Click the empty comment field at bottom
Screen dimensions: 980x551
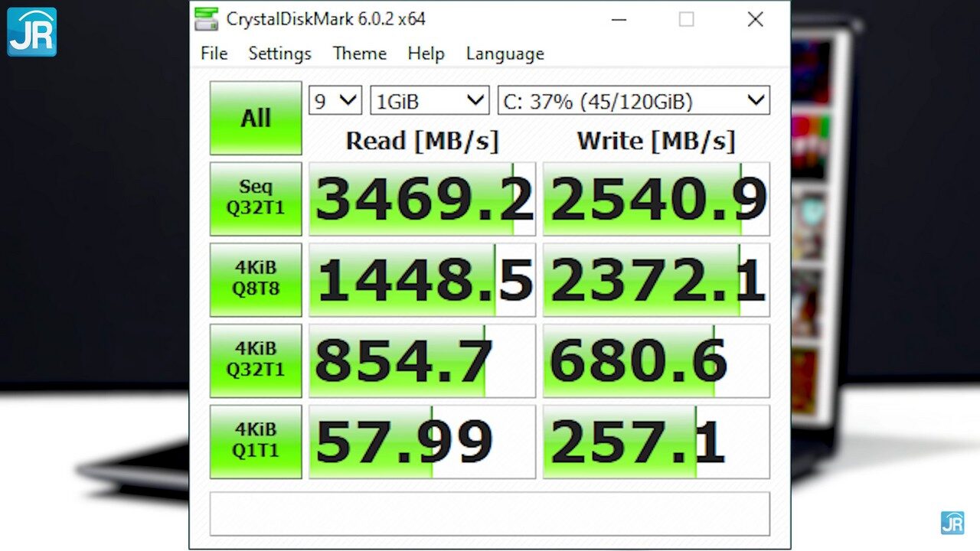(x=490, y=514)
